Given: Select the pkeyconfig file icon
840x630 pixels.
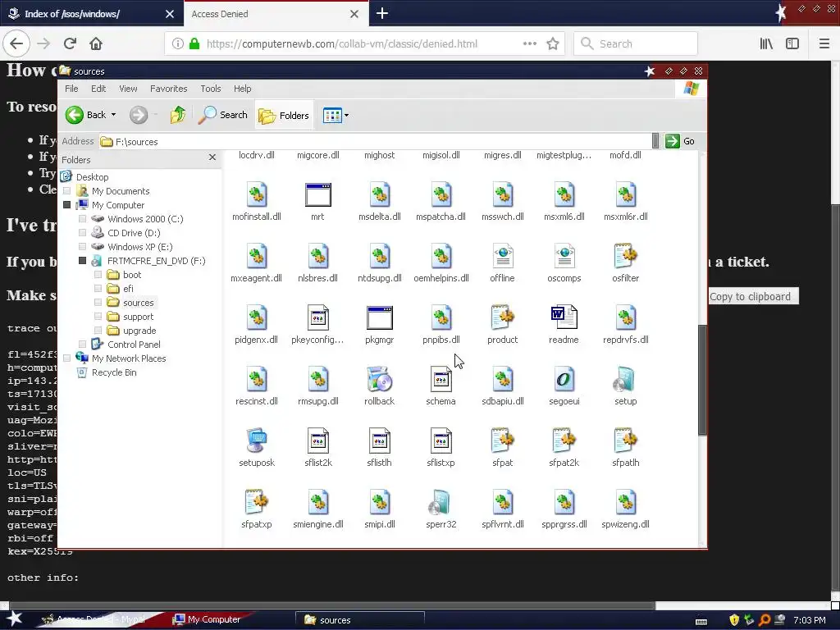Looking at the screenshot, I should (318, 317).
